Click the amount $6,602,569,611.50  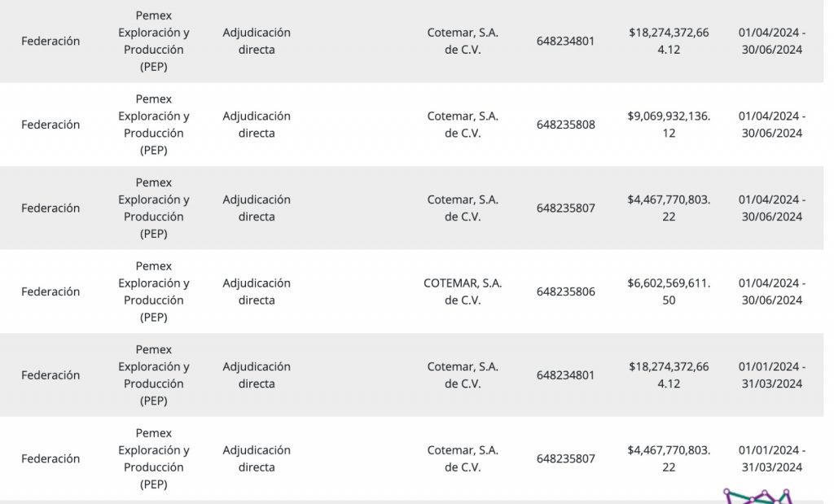coord(669,291)
